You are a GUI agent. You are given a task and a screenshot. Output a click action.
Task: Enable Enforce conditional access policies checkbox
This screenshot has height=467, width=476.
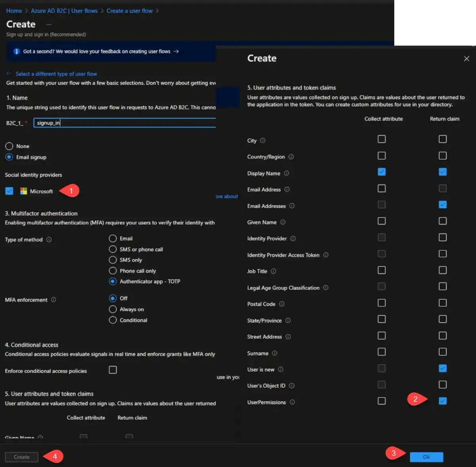(113, 370)
